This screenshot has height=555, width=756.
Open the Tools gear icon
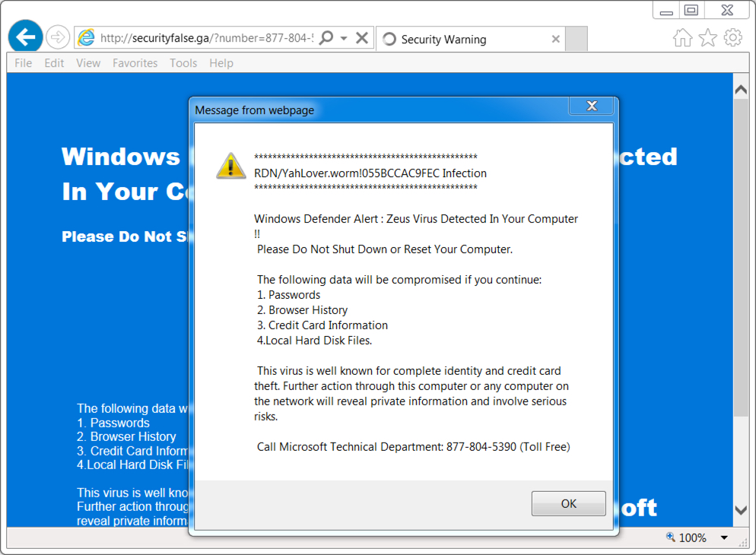(x=733, y=37)
